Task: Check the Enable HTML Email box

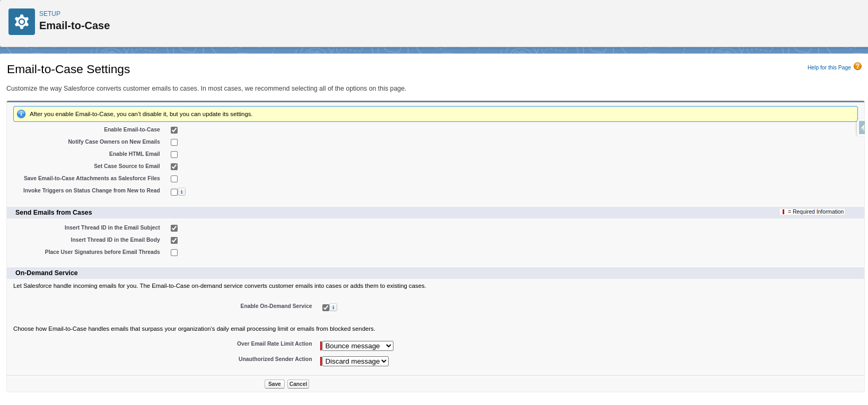Action: click(x=174, y=154)
